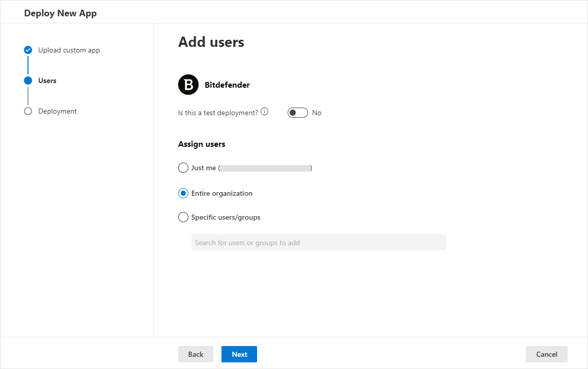Go back with the Back button
588x369 pixels.
pos(195,354)
